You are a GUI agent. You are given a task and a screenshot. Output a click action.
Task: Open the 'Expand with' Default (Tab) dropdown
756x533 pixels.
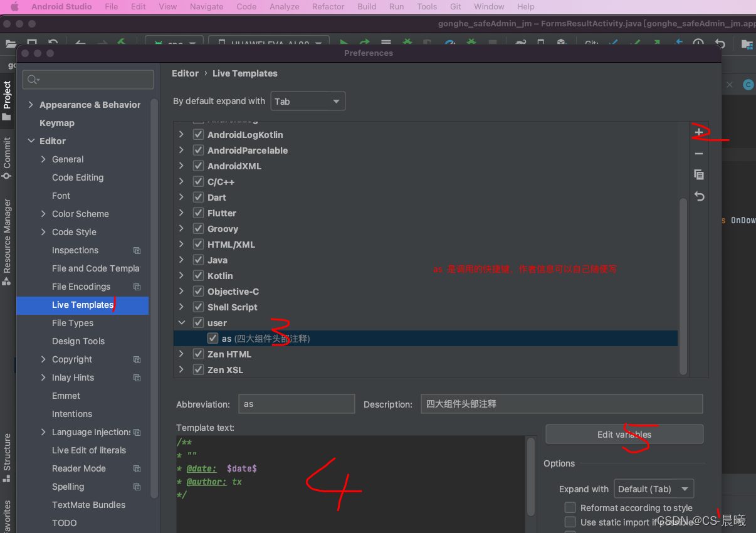[654, 489]
